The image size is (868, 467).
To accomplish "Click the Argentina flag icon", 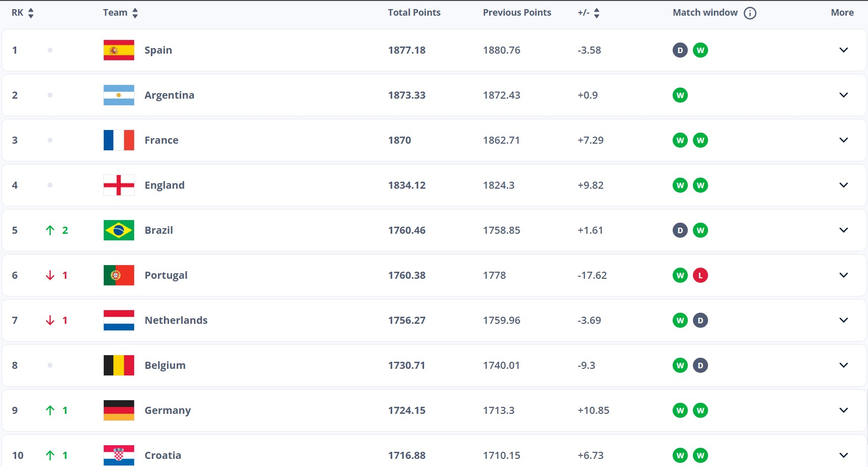I will (119, 95).
